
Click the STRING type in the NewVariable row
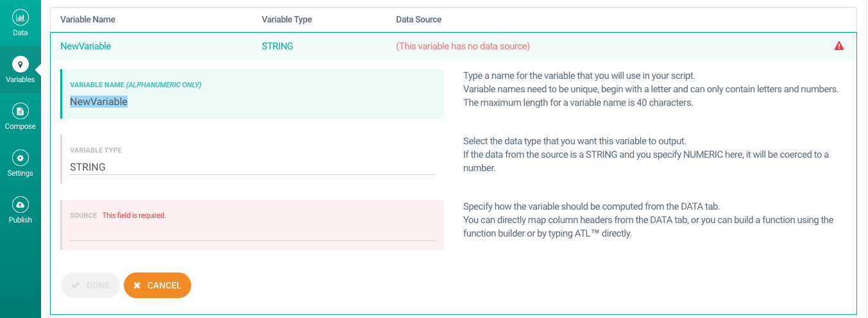(277, 46)
